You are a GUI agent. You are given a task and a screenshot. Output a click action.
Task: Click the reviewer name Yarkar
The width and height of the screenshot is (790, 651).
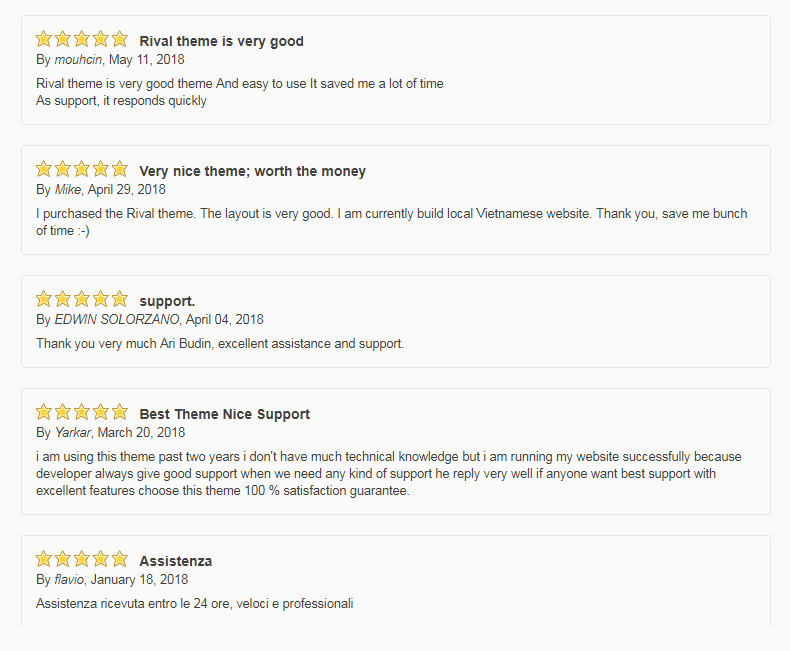[73, 432]
